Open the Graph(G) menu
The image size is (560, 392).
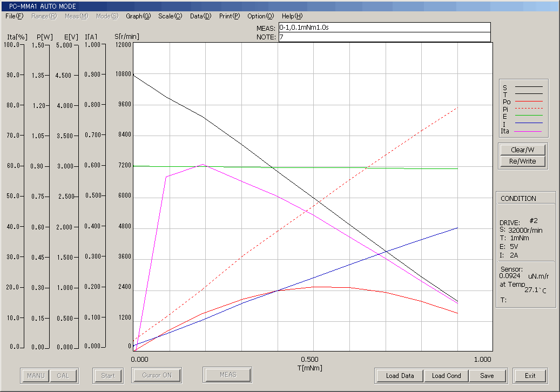(138, 16)
